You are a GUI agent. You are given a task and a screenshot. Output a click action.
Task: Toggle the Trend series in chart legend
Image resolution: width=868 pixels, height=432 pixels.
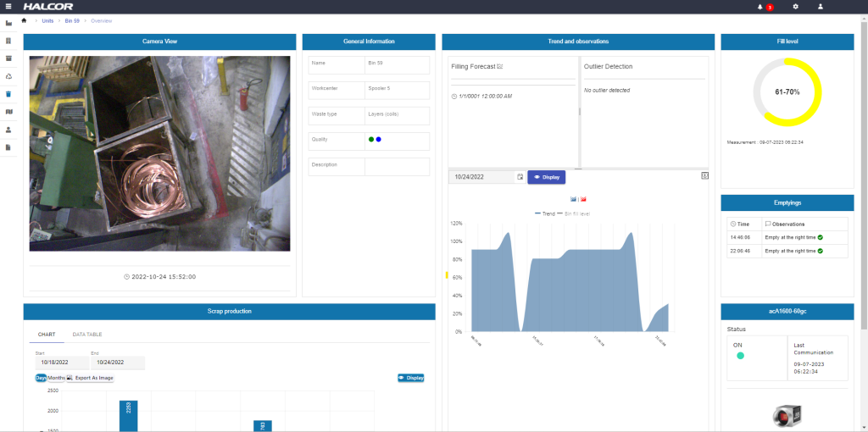tap(544, 213)
